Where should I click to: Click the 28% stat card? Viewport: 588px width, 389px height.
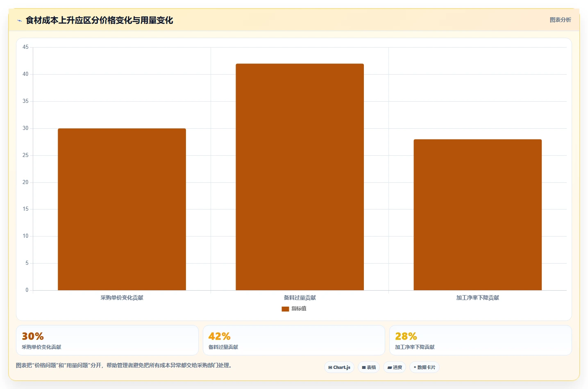480,340
